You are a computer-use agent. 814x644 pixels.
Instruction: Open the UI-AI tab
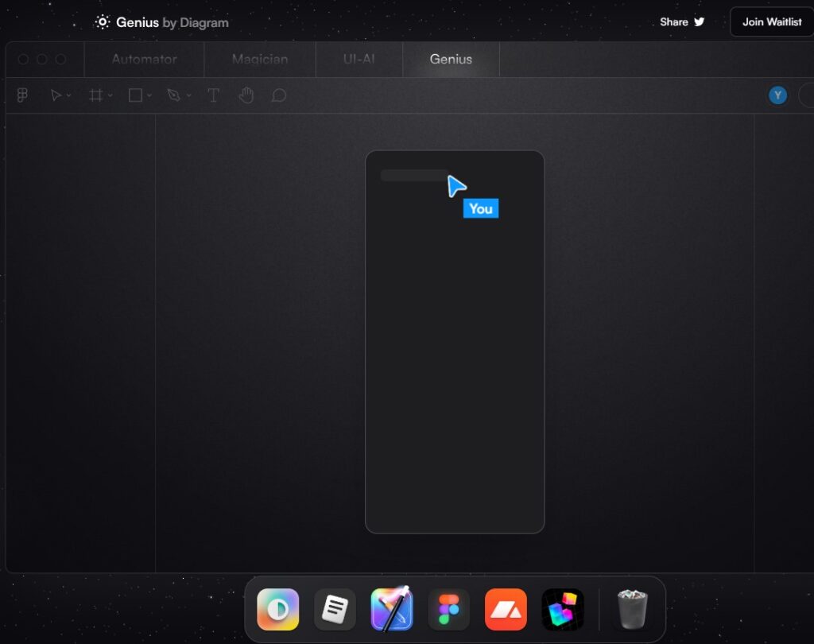359,59
